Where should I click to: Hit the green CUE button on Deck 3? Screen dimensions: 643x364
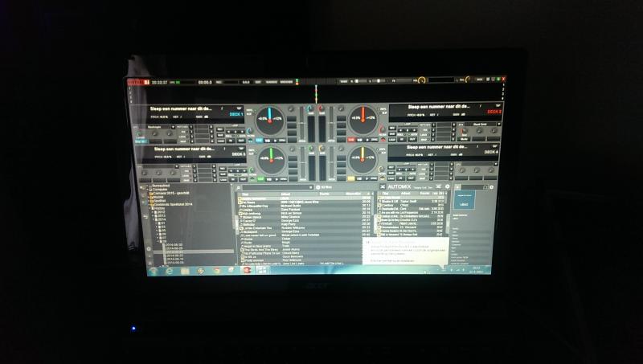tap(260, 179)
